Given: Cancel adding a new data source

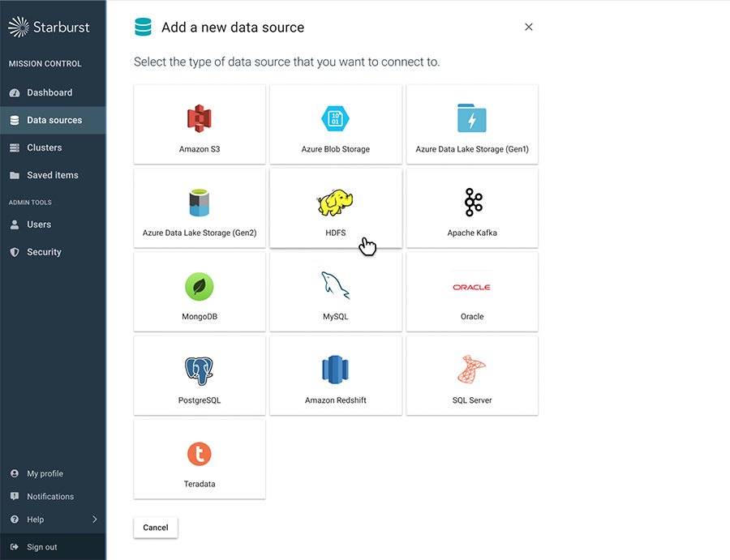Looking at the screenshot, I should tap(155, 527).
